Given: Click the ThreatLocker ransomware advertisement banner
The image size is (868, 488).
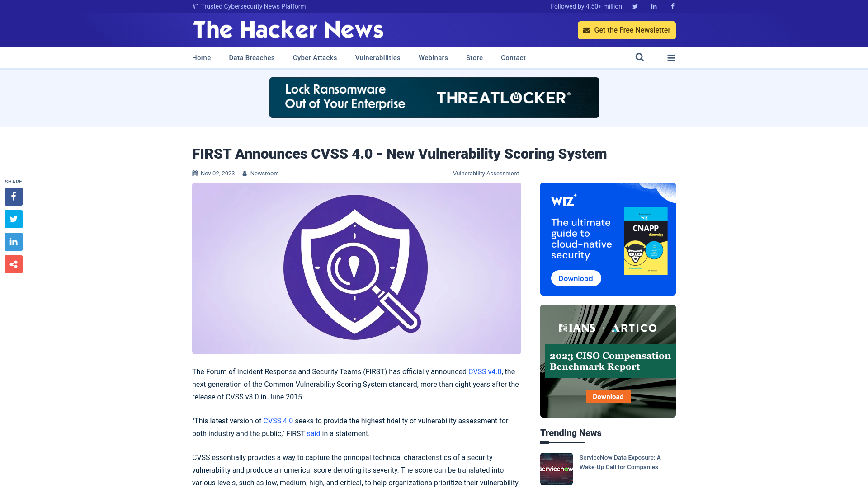Looking at the screenshot, I should [434, 97].
